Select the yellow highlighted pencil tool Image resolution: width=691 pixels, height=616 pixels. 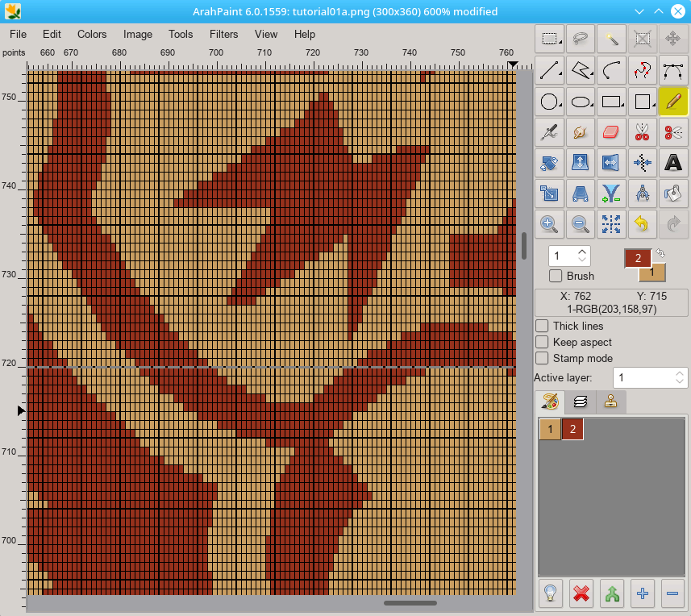(x=673, y=102)
